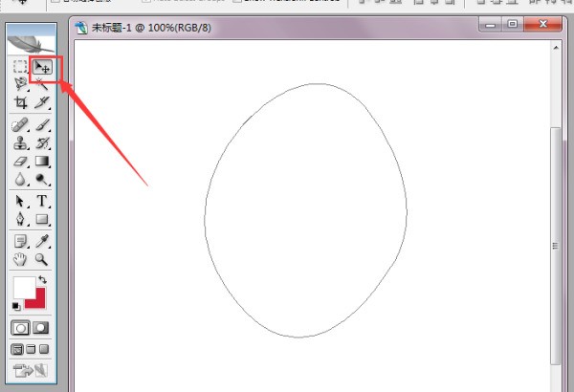The image size is (574, 392).
Task: Select Standard Screen Mode
Action: coord(17,350)
